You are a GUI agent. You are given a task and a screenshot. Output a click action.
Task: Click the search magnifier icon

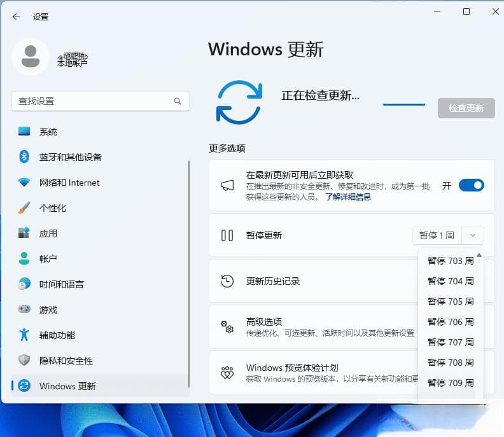coord(178,101)
